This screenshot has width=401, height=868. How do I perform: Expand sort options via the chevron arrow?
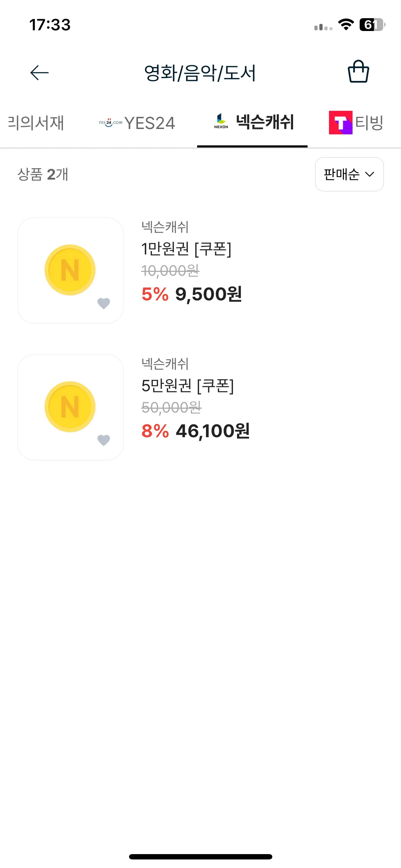[370, 174]
